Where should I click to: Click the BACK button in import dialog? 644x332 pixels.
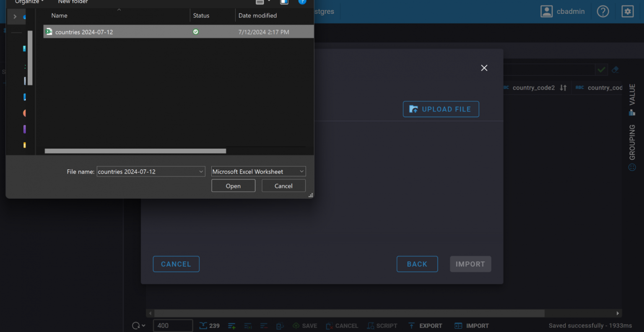tap(417, 264)
